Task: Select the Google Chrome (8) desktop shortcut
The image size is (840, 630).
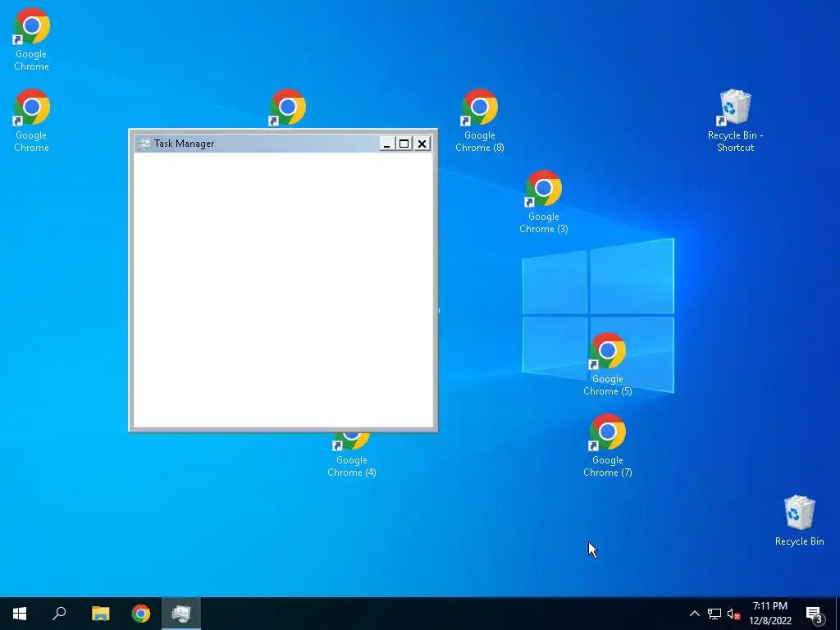Action: coord(479,121)
